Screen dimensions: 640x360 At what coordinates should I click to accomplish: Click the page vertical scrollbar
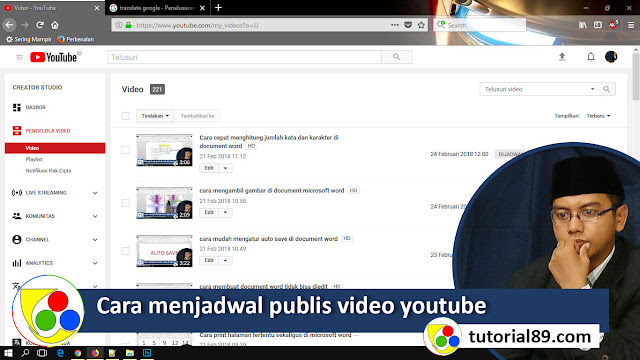point(636,77)
